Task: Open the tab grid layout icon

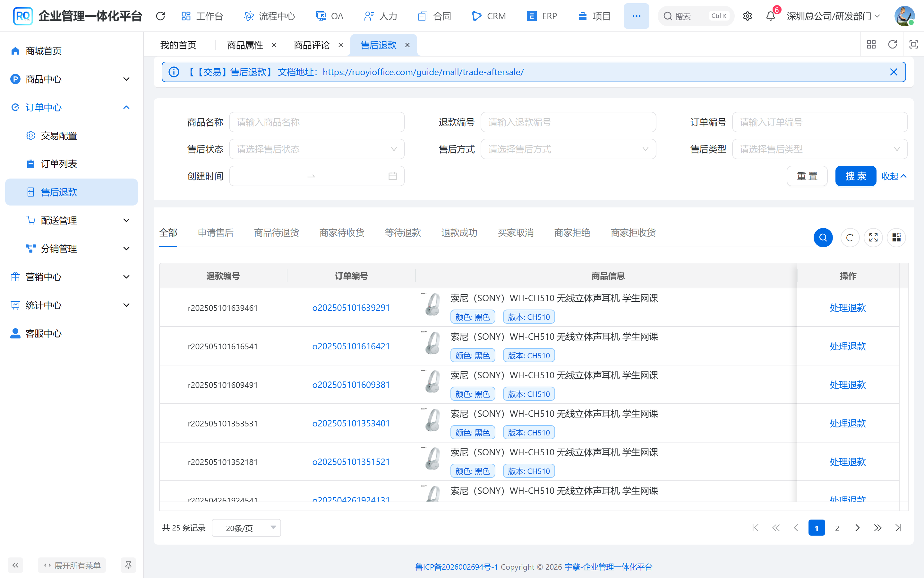Action: coord(871,45)
